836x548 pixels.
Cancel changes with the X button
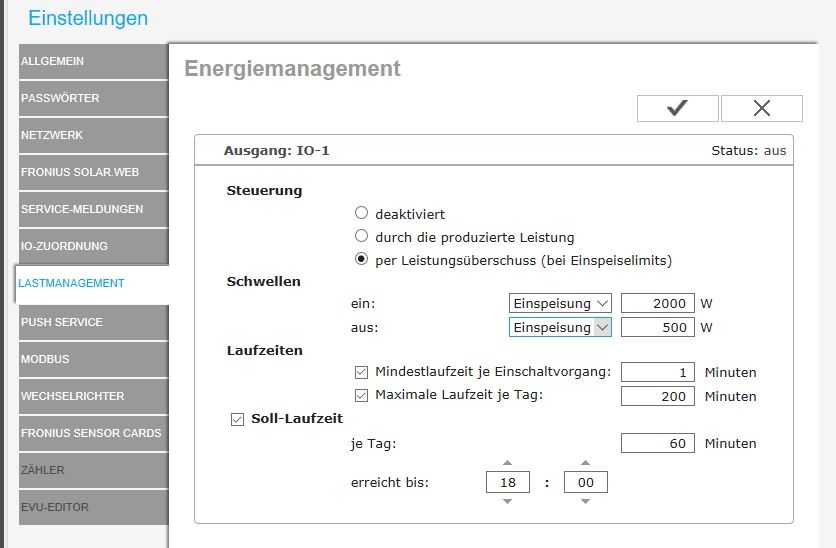761,108
